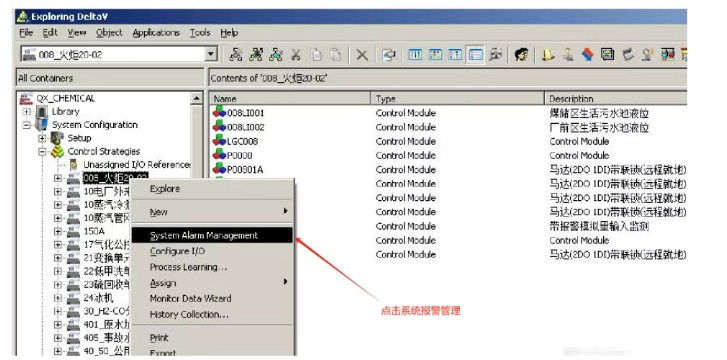This screenshot has width=727, height=360.
Task: Click the Properties icon after Delete
Action: (x=388, y=55)
